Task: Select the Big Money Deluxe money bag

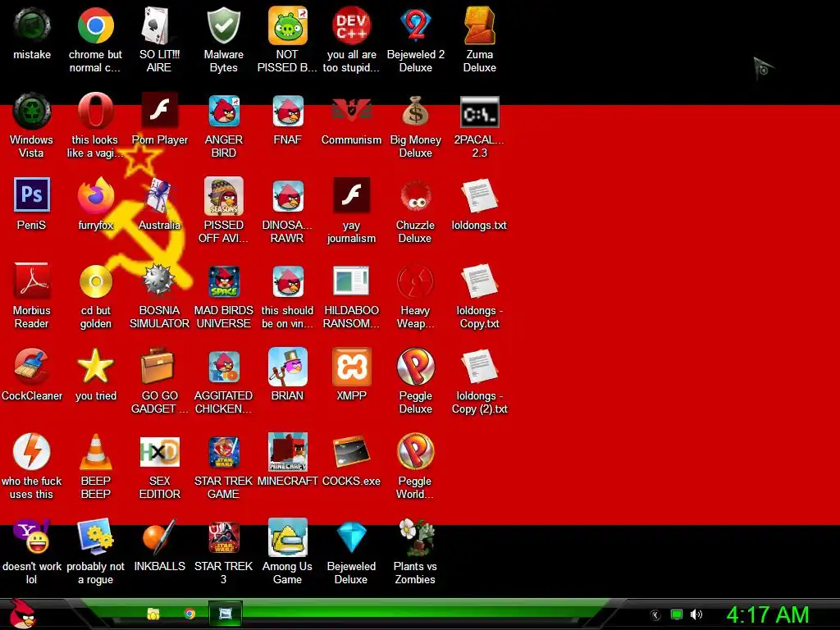Action: [415, 111]
